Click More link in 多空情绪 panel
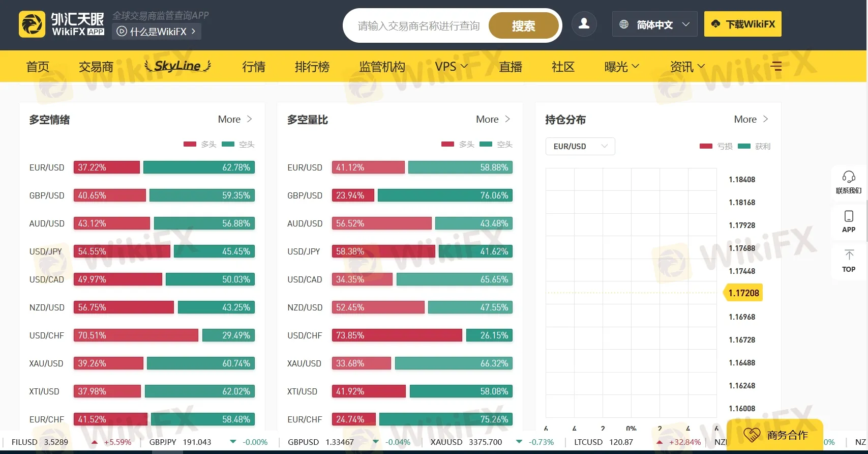The width and height of the screenshot is (868, 454). [x=235, y=119]
